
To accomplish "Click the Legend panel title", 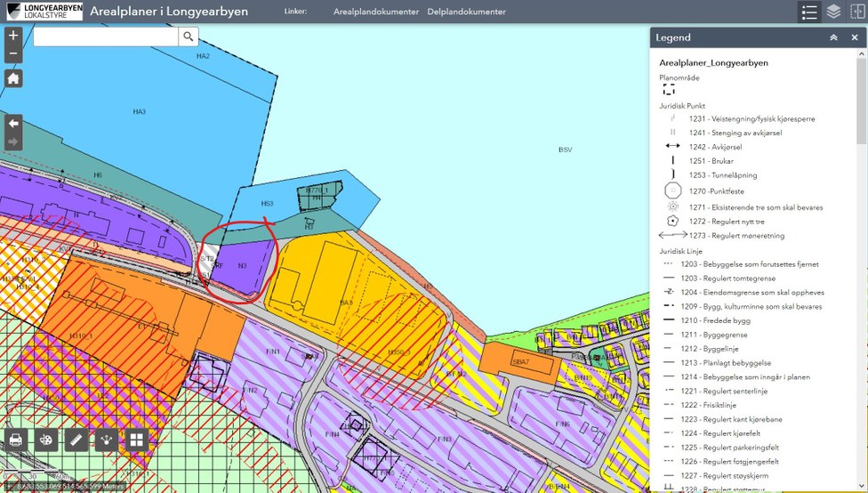I will pyautogui.click(x=673, y=37).
